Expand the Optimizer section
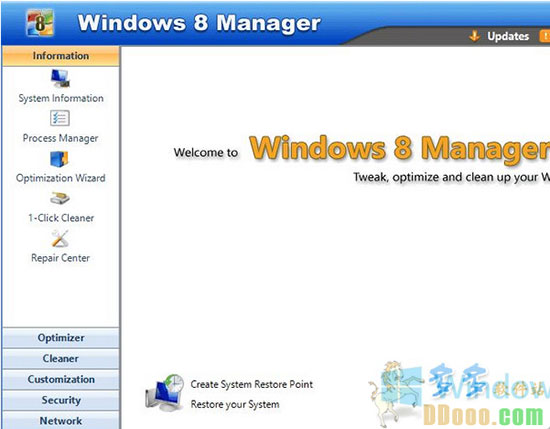Screen dimensions: 550x429 point(61,338)
